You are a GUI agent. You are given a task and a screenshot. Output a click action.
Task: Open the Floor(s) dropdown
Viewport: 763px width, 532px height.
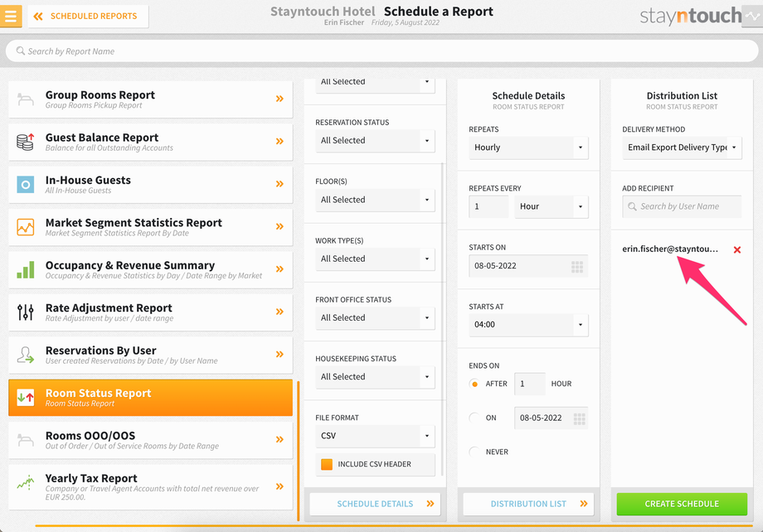click(375, 200)
